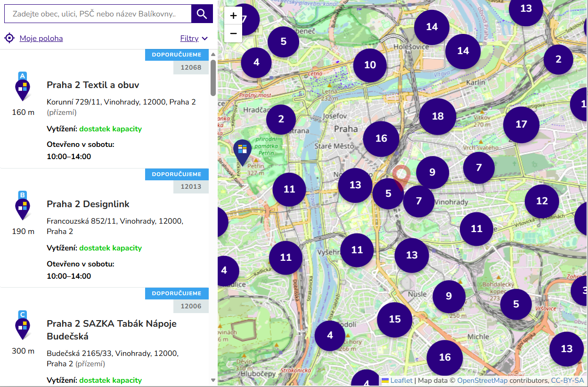Expand the Filtry dropdown
The width and height of the screenshot is (588, 387).
[194, 39]
